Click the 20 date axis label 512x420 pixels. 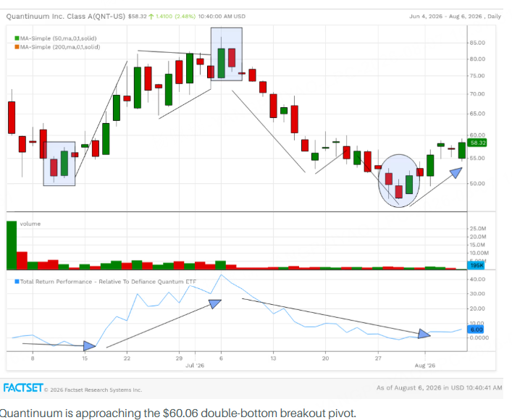click(326, 358)
